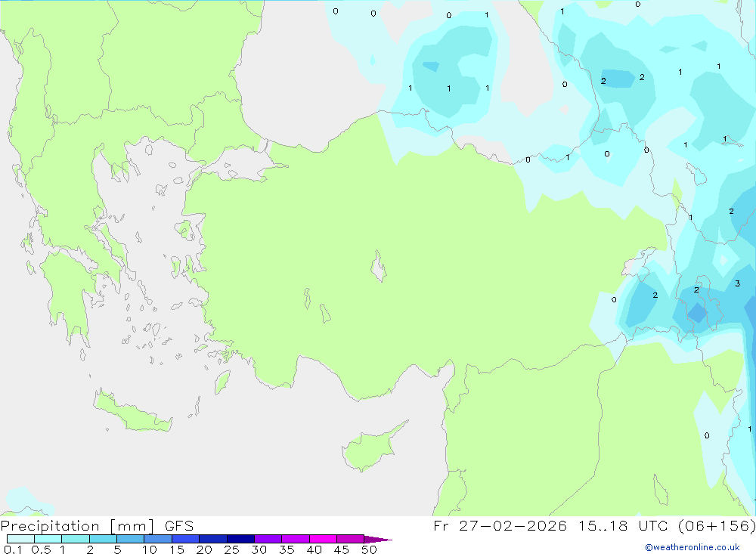Click the 20–25 mm dark blue legend swatch
This screenshot has width=756, height=554.
[x=213, y=539]
